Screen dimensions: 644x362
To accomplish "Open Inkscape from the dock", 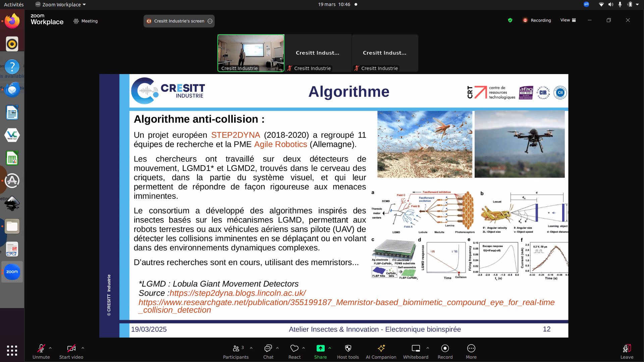I will coord(12,203).
